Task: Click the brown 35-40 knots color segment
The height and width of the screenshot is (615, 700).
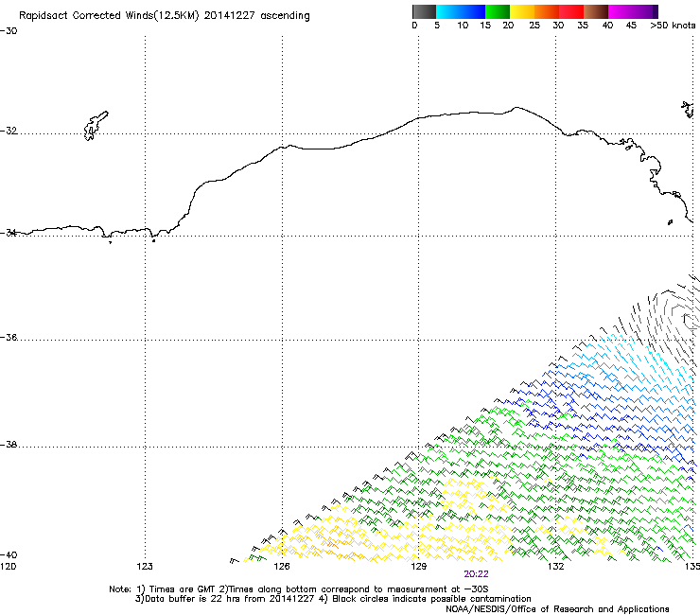Action: click(596, 11)
